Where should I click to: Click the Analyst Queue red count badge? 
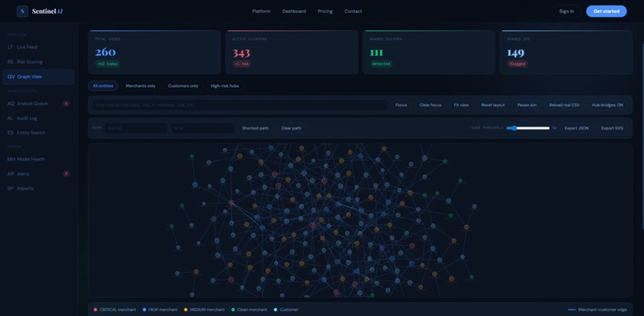pyautogui.click(x=66, y=104)
